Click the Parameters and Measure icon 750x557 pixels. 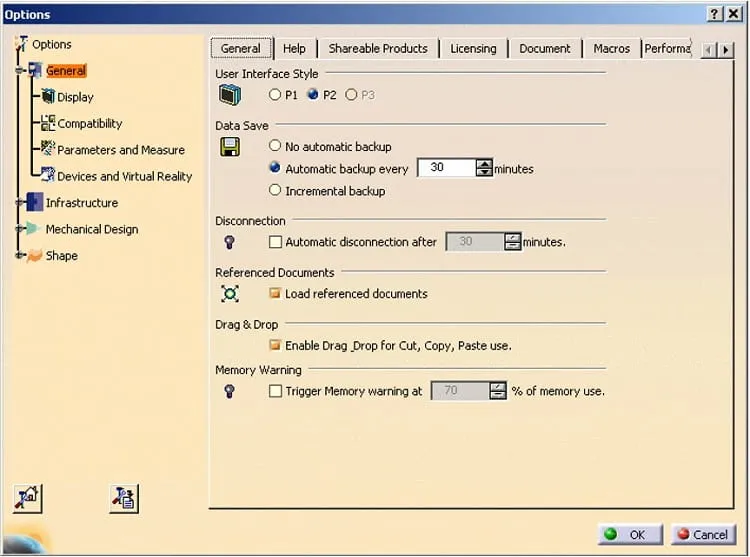(x=48, y=149)
